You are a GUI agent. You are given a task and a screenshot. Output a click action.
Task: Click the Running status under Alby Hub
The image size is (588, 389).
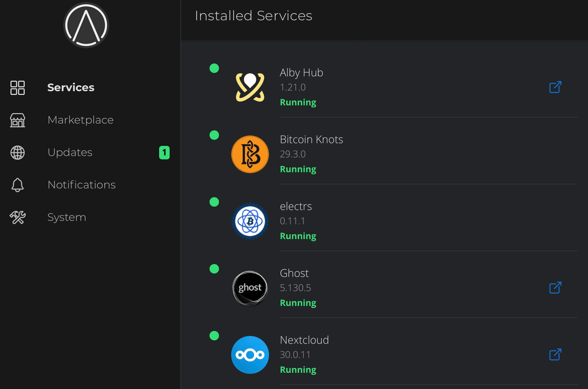(298, 103)
